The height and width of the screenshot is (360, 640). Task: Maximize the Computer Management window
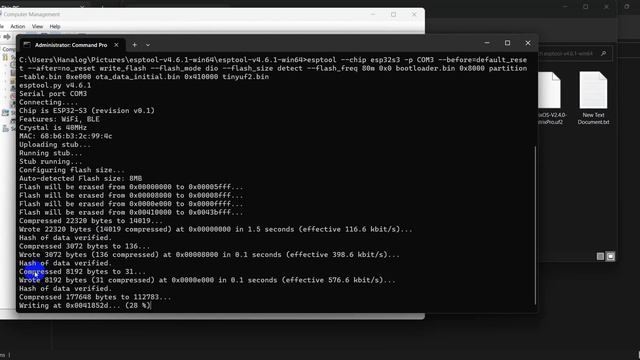[393, 14]
